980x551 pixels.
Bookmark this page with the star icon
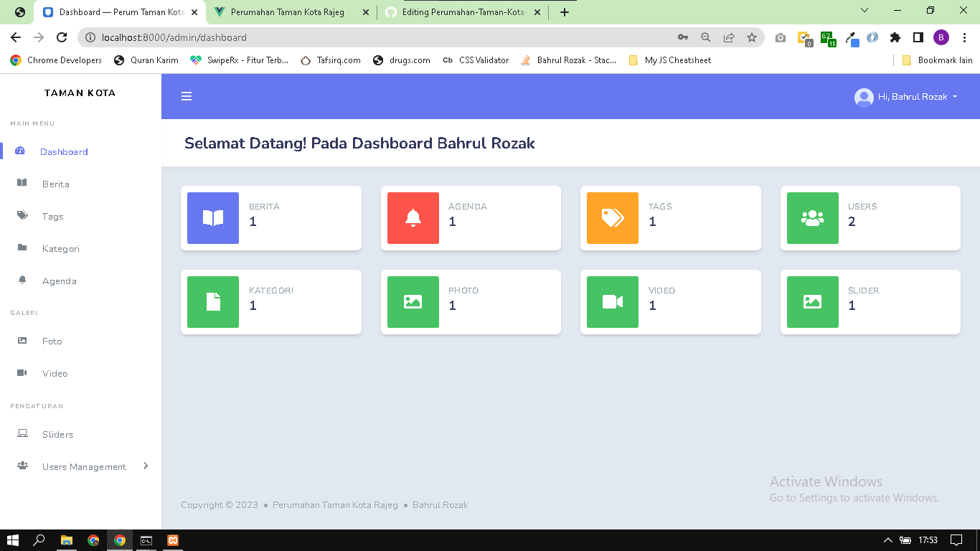pyautogui.click(x=752, y=37)
